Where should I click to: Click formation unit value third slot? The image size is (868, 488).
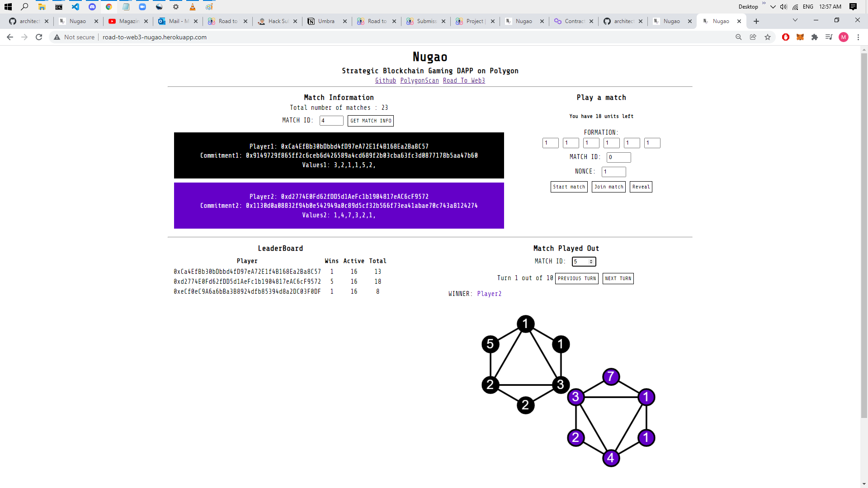pyautogui.click(x=591, y=142)
